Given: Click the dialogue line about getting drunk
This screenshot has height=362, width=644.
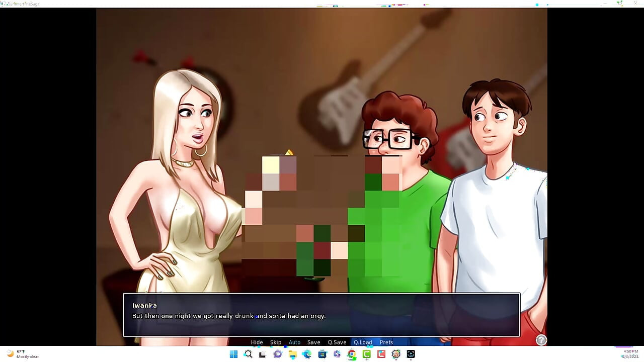Looking at the screenshot, I should point(229,316).
